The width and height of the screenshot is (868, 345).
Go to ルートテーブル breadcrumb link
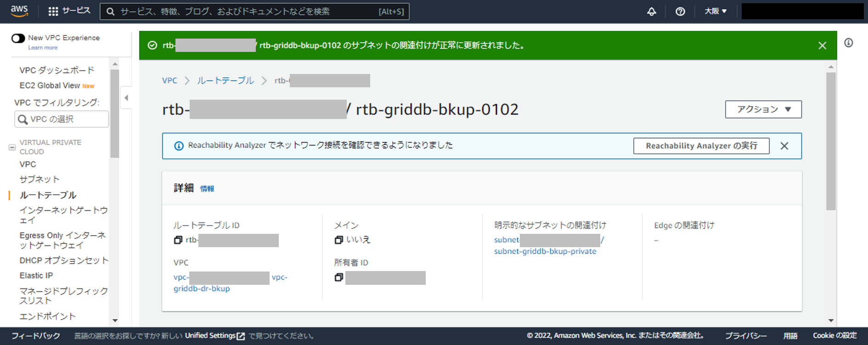(x=225, y=80)
